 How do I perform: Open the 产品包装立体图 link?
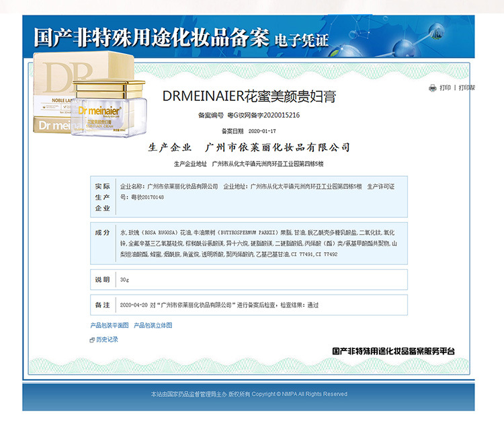coord(153,326)
